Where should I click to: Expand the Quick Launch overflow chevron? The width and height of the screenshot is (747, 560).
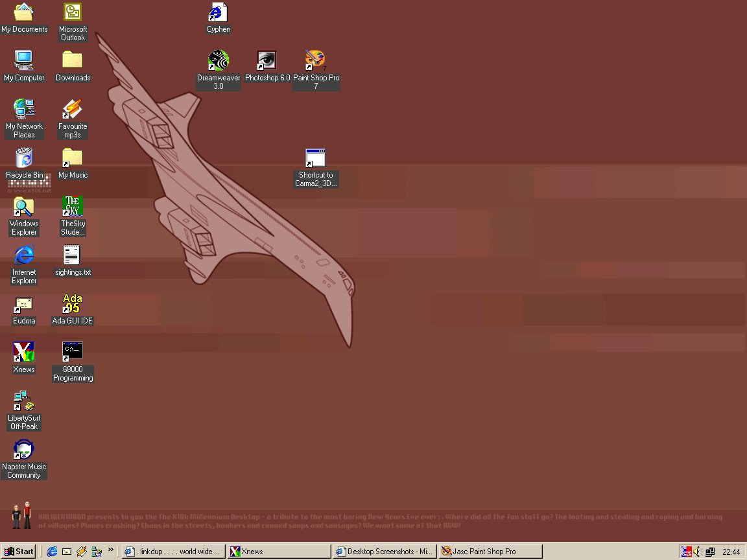(x=111, y=550)
